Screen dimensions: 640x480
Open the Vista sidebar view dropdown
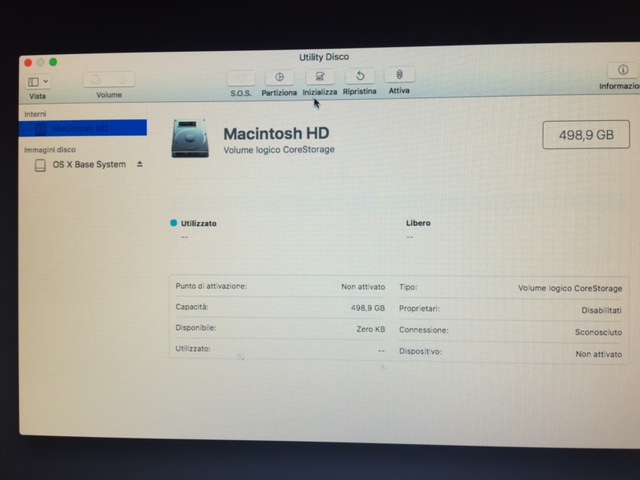point(38,82)
